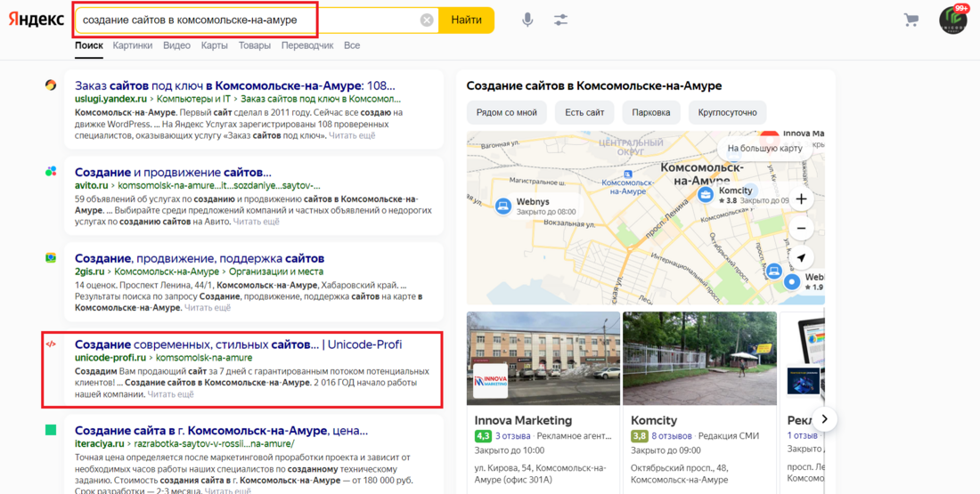Open search settings sliders icon
The height and width of the screenshot is (494, 980).
click(560, 20)
